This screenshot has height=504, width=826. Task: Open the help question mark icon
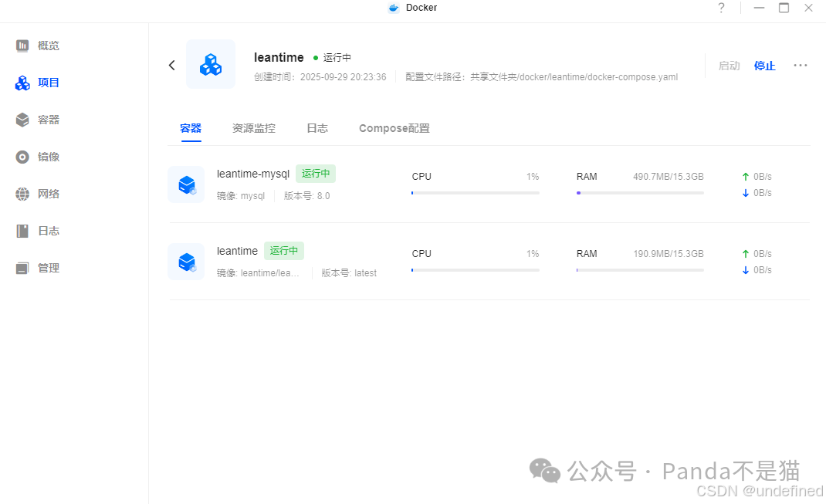click(721, 8)
